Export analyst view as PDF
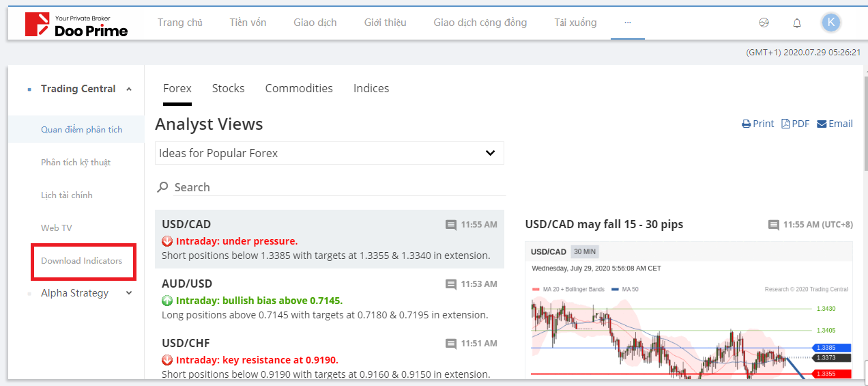The image size is (868, 386). 796,124
